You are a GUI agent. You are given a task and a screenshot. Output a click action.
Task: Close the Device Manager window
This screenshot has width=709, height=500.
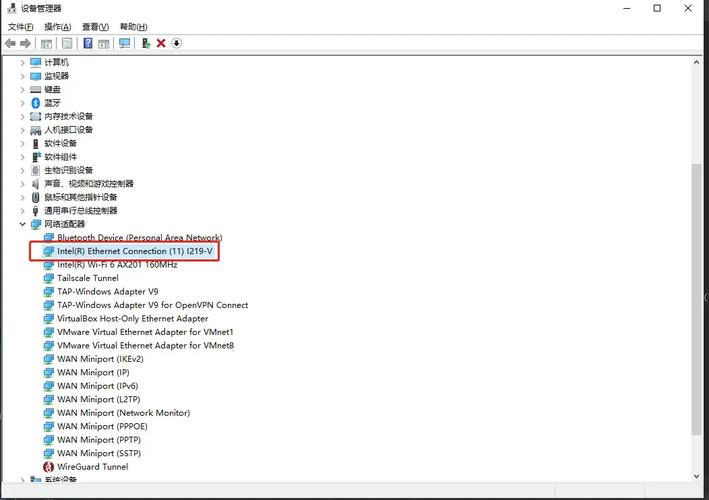pos(688,8)
